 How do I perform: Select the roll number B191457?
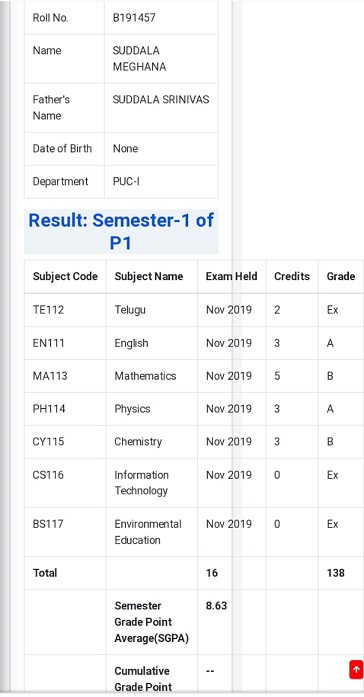click(x=134, y=18)
